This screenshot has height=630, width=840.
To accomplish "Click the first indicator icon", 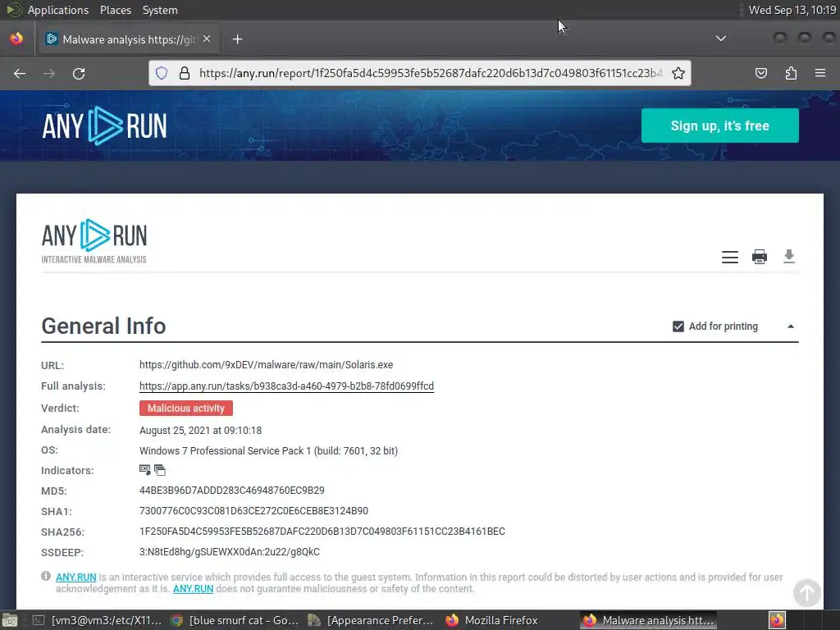I will click(144, 470).
